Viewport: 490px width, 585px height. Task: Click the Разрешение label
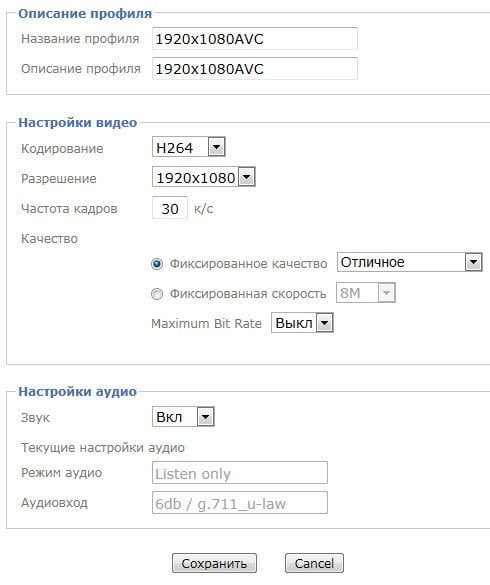pyautogui.click(x=59, y=179)
